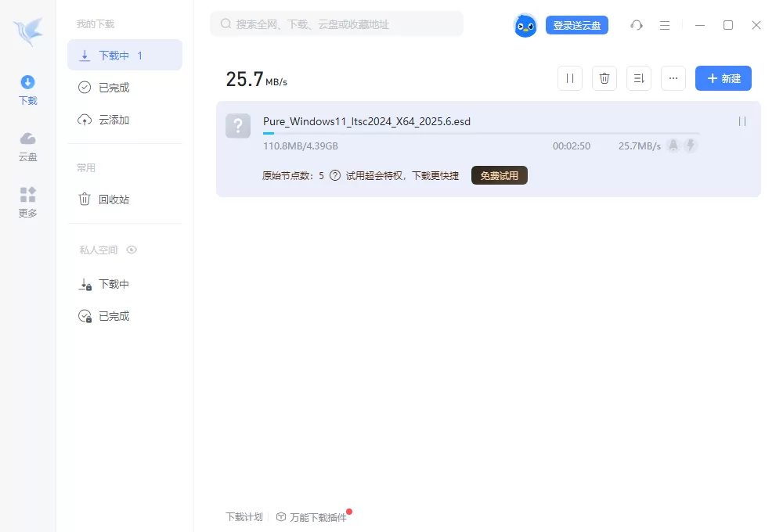Click the rocket speed-up icon on the download item

673,146
